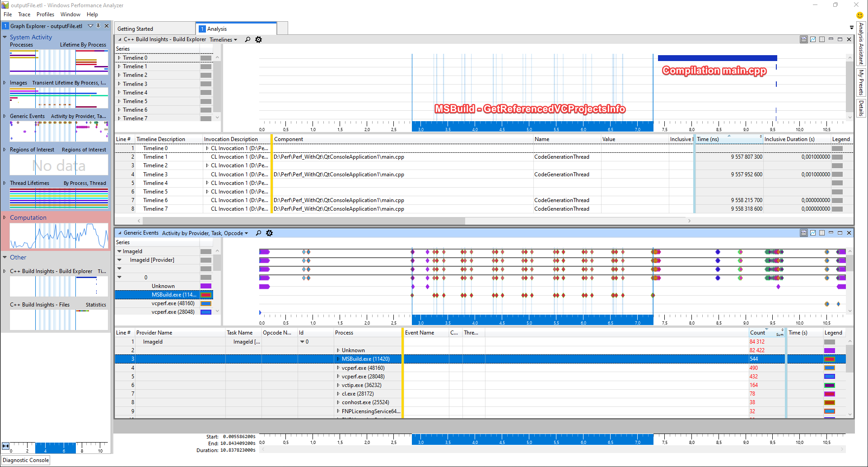The height and width of the screenshot is (467, 868).
Task: Pin the Graph Explorer panel
Action: point(98,26)
